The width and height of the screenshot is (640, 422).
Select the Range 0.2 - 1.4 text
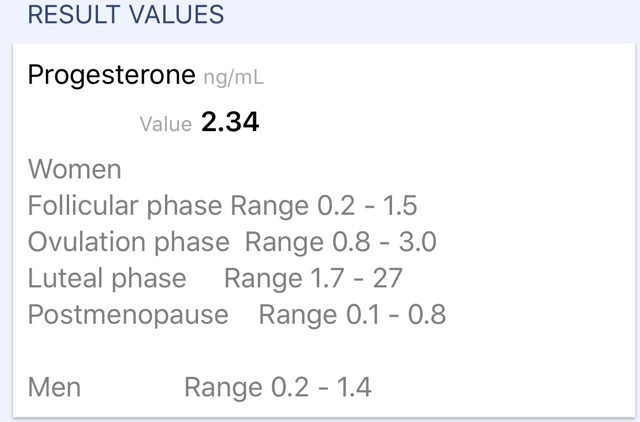tap(278, 387)
